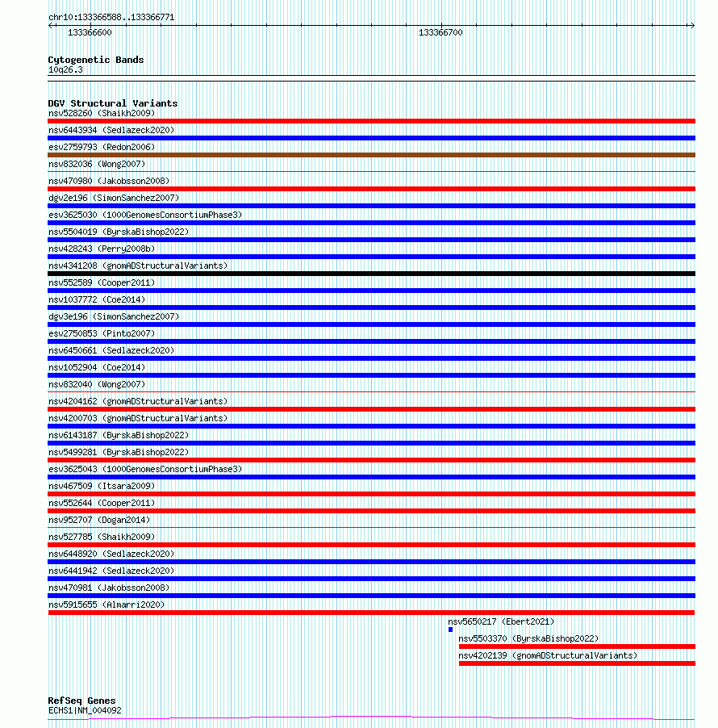Click nsv5503370 (ByrskaBishop2022) label
This screenshot has width=718, height=728.
528,638
